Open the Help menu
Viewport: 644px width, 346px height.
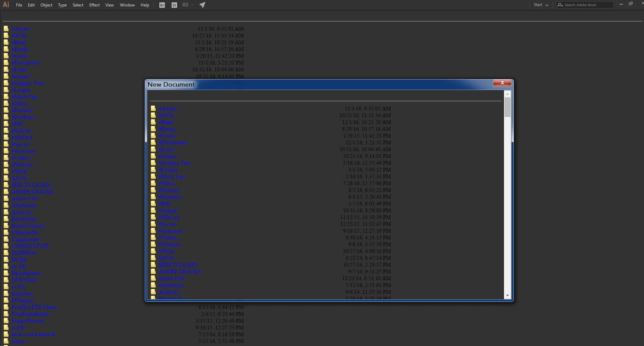click(145, 5)
